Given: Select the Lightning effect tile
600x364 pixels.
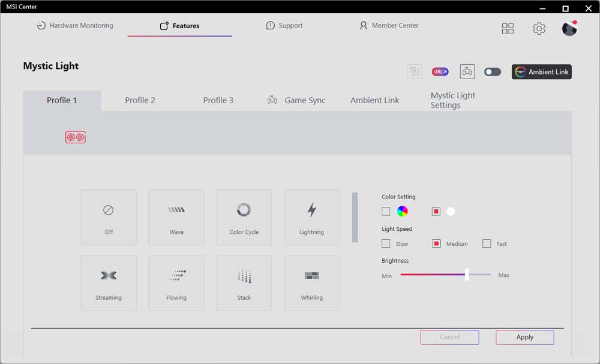Looking at the screenshot, I should tap(312, 217).
